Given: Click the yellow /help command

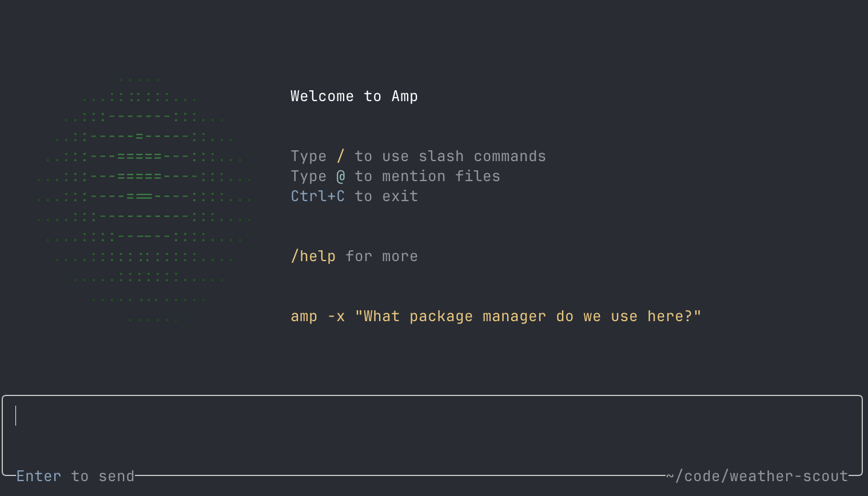Looking at the screenshot, I should [313, 257].
